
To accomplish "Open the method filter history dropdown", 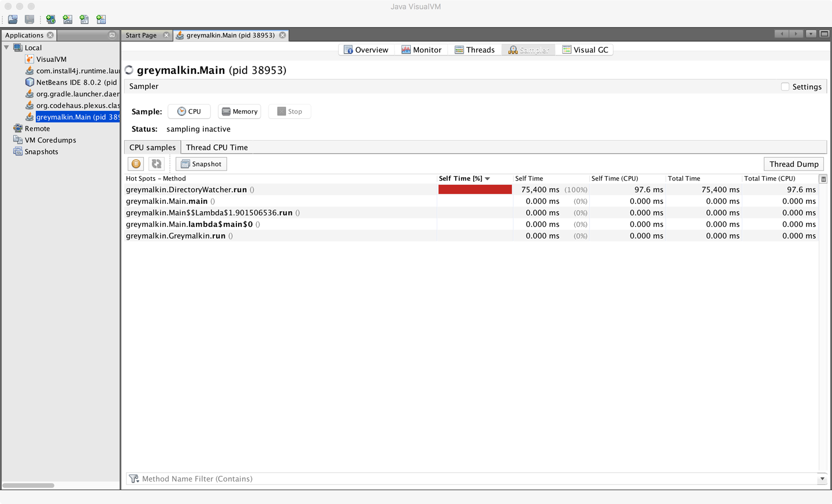I will click(822, 479).
